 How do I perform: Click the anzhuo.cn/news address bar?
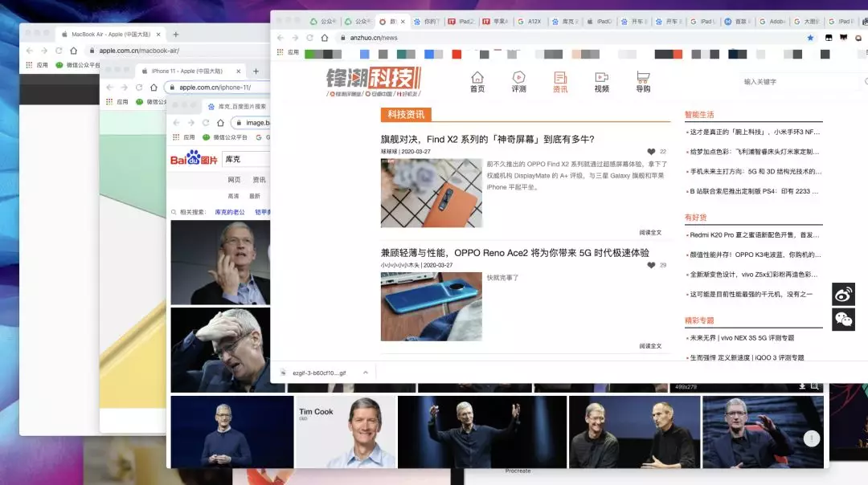569,38
